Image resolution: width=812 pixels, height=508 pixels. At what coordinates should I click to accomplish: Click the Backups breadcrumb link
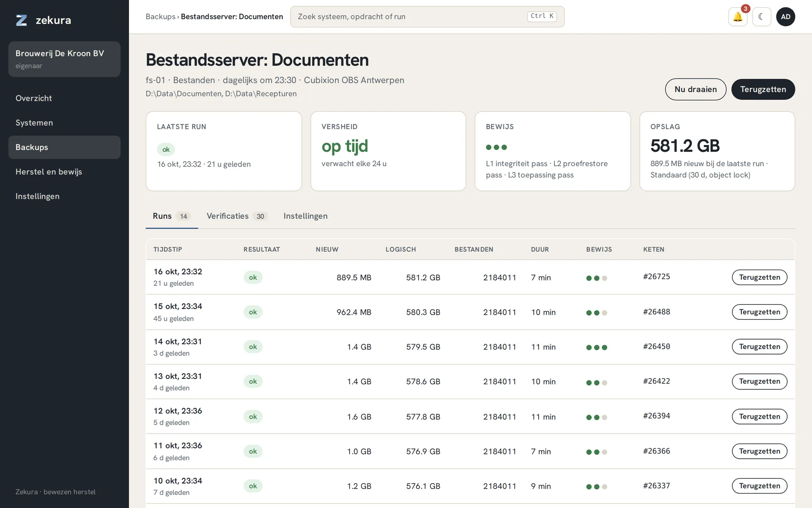pos(160,17)
